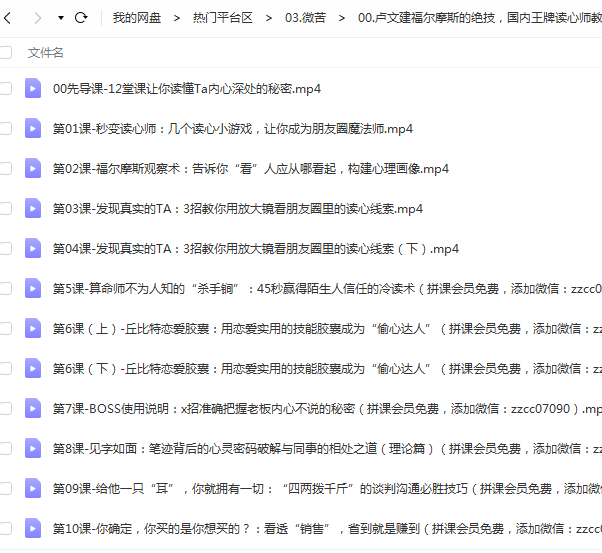Click the video icon of 第5课 file
This screenshot has width=602, height=553.
[33, 289]
